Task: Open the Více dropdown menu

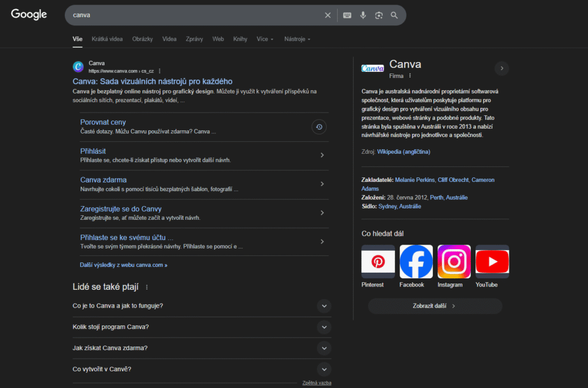Action: (x=265, y=39)
